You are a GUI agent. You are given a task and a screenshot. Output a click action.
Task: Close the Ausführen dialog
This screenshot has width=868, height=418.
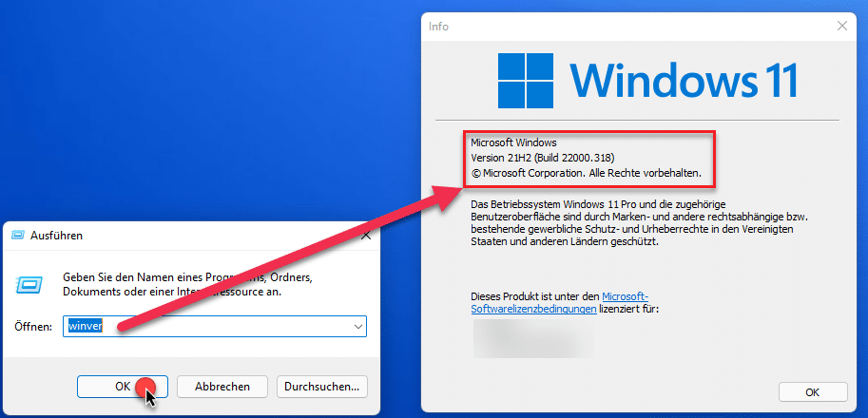click(x=365, y=236)
